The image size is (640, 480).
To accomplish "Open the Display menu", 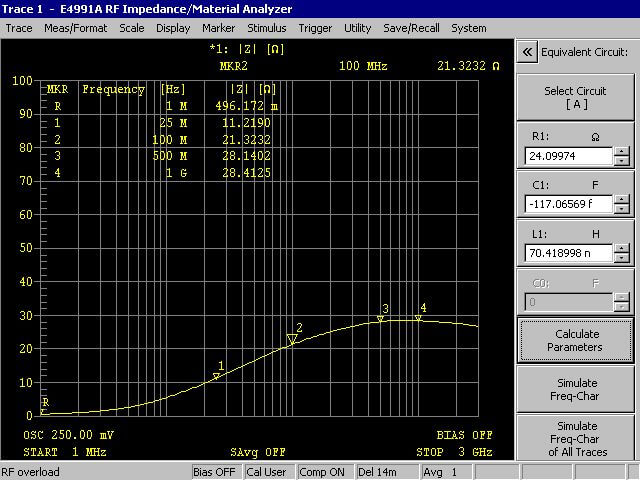I will 173,28.
